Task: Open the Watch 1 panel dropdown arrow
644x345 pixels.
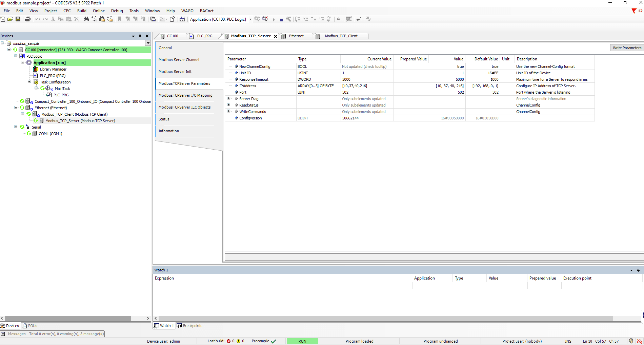Action: pyautogui.click(x=631, y=270)
